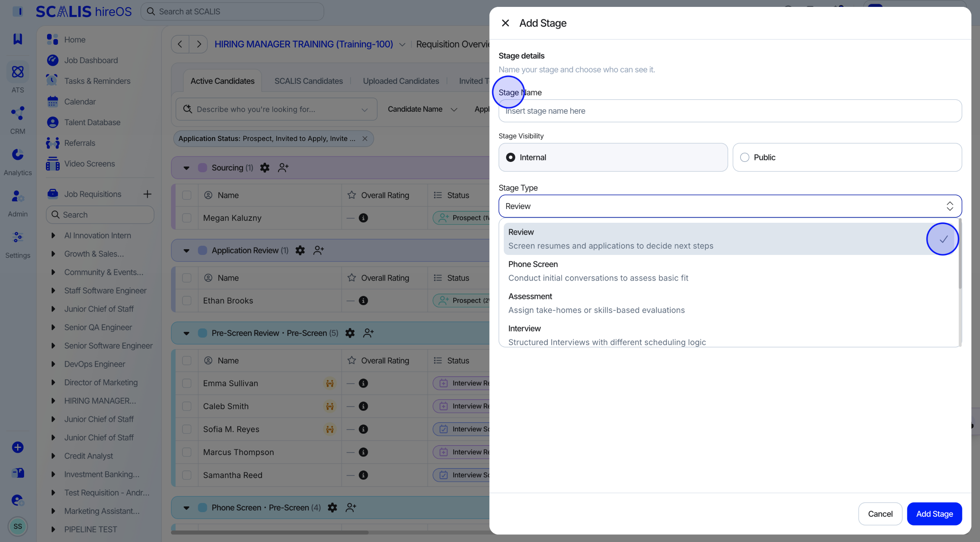The image size is (980, 542).
Task: Go to next requisition arrow
Action: point(199,44)
